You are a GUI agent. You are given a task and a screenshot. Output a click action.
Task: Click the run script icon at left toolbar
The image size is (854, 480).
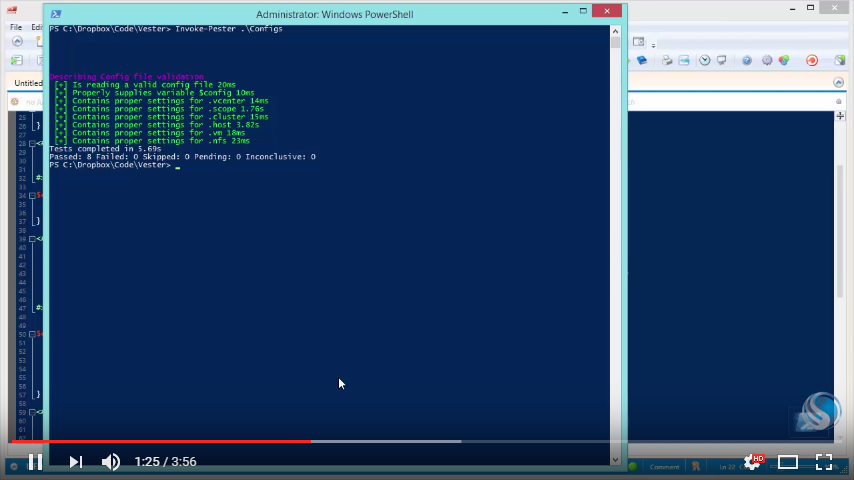(x=17, y=60)
